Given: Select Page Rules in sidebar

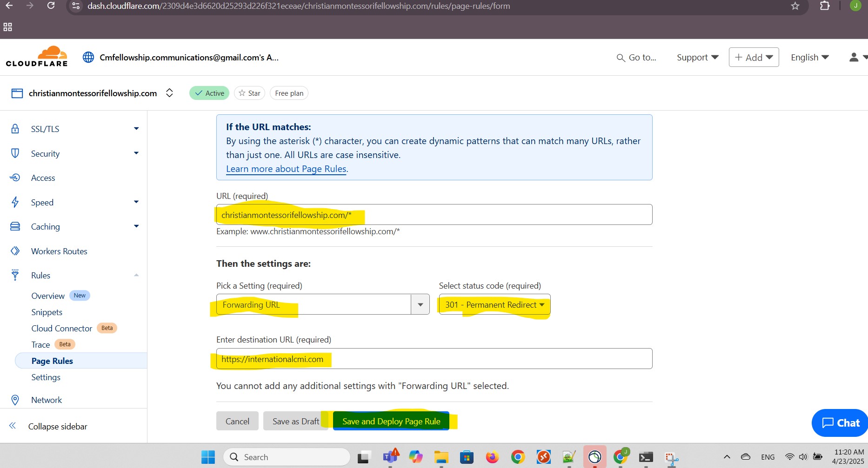Looking at the screenshot, I should (81, 361).
